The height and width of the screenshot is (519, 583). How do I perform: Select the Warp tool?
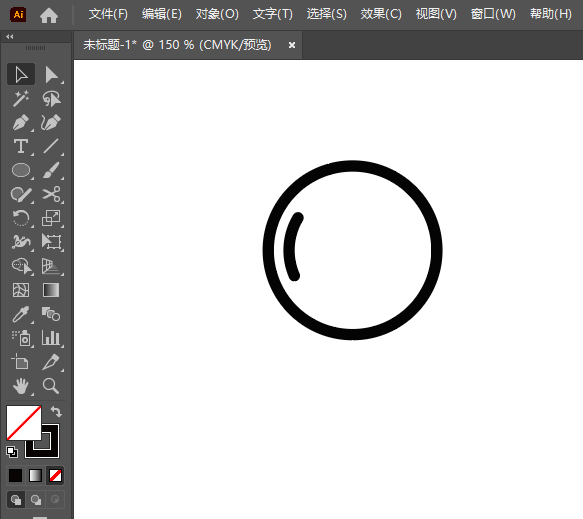21,242
